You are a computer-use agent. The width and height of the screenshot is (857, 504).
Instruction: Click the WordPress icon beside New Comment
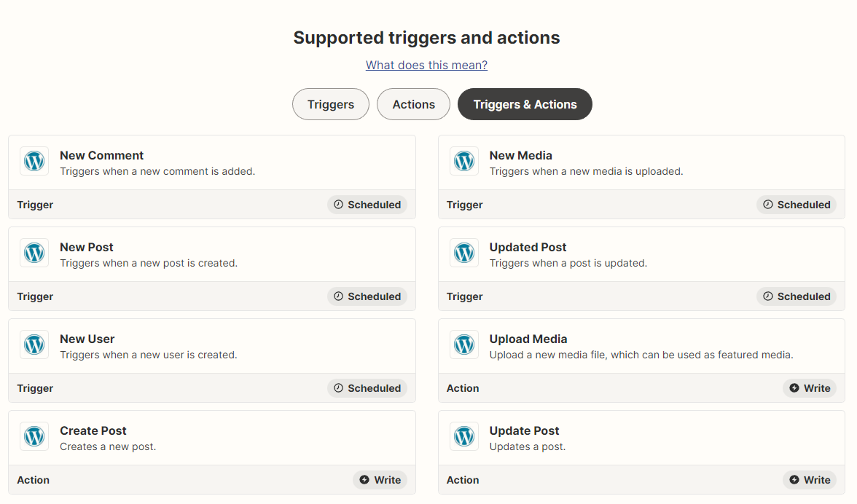coord(34,161)
